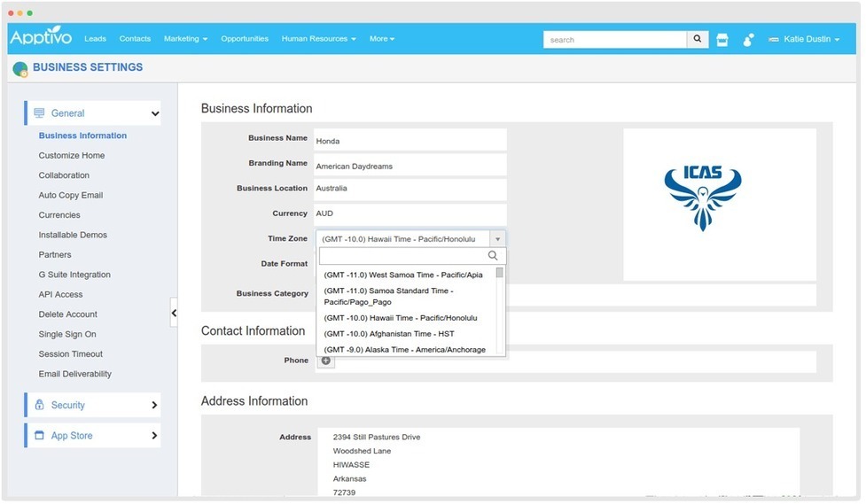
Task: Expand the Security section
Action: tap(154, 405)
